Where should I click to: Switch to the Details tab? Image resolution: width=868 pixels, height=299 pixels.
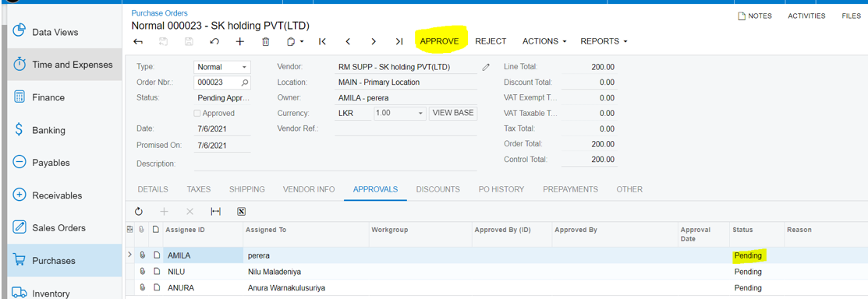pyautogui.click(x=153, y=189)
